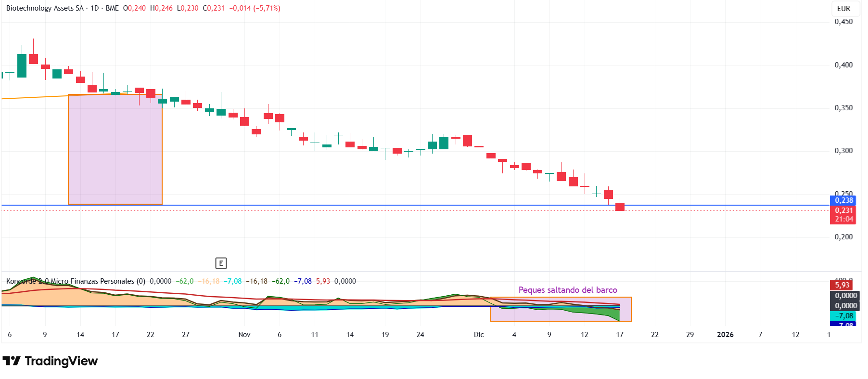
Task: Click the red 0,231 last price label
Action: coord(843,210)
